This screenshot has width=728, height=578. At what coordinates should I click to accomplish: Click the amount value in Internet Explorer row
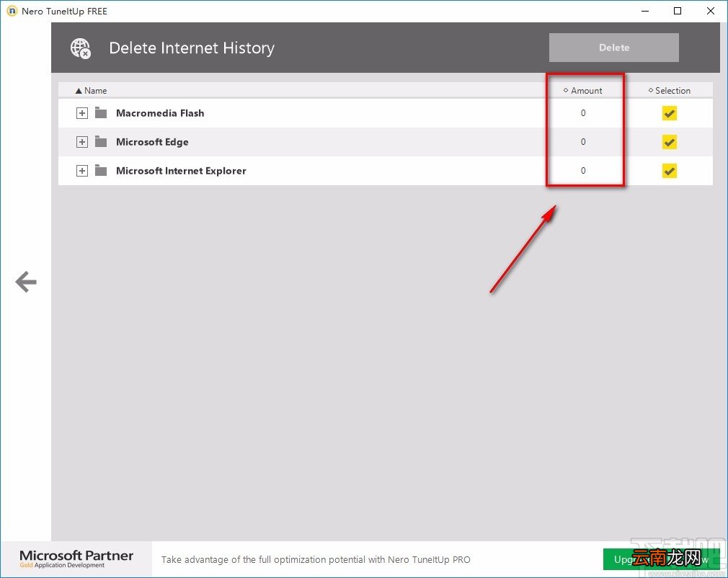[583, 170]
